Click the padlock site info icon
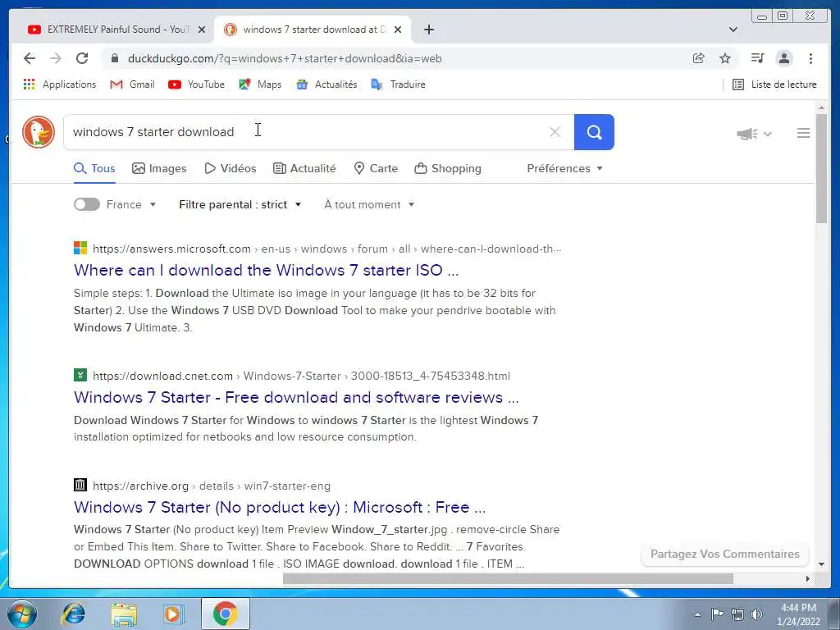840x630 pixels. tap(115, 58)
